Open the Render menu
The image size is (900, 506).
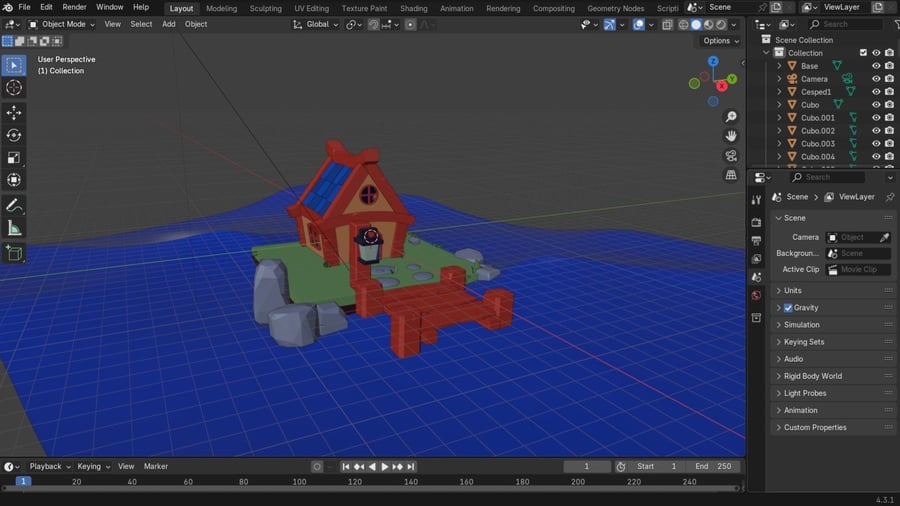point(75,7)
